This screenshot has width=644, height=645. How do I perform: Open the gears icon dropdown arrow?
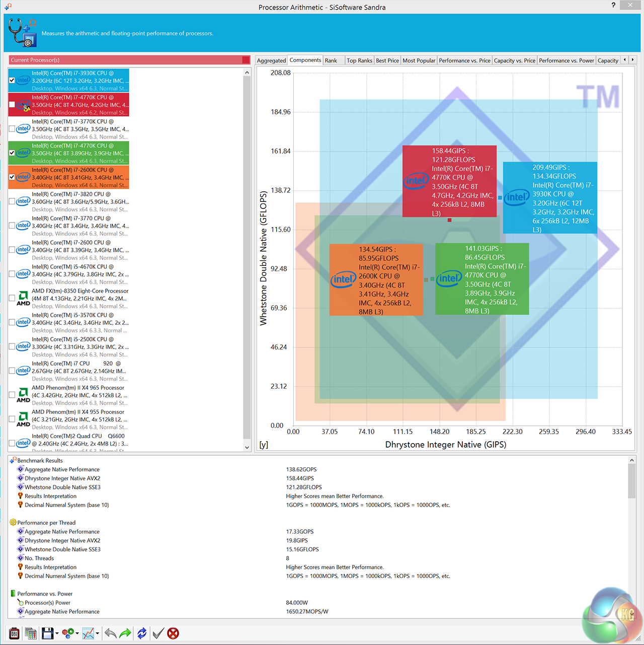(x=77, y=633)
